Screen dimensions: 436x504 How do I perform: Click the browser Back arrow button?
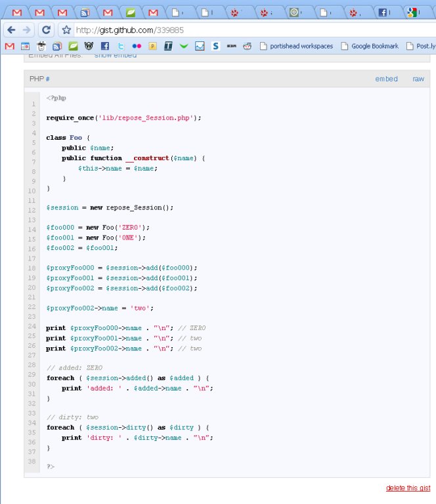coord(11,30)
